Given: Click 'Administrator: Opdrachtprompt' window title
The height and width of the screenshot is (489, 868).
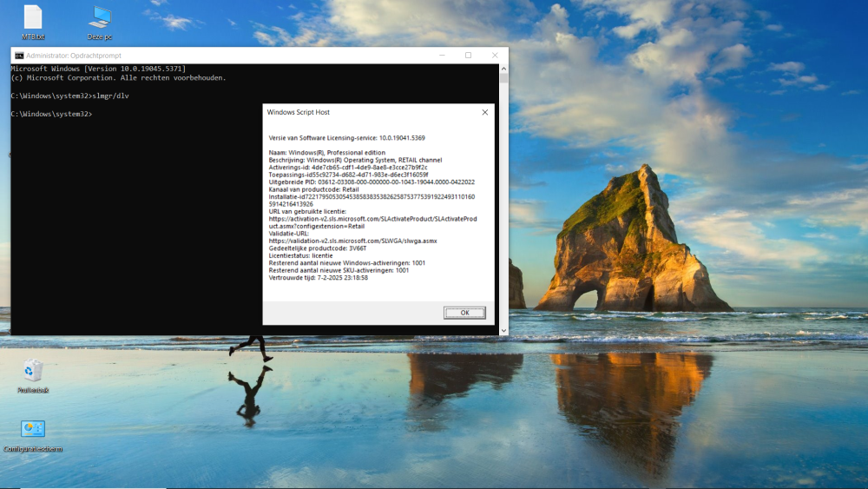Looking at the screenshot, I should point(74,56).
